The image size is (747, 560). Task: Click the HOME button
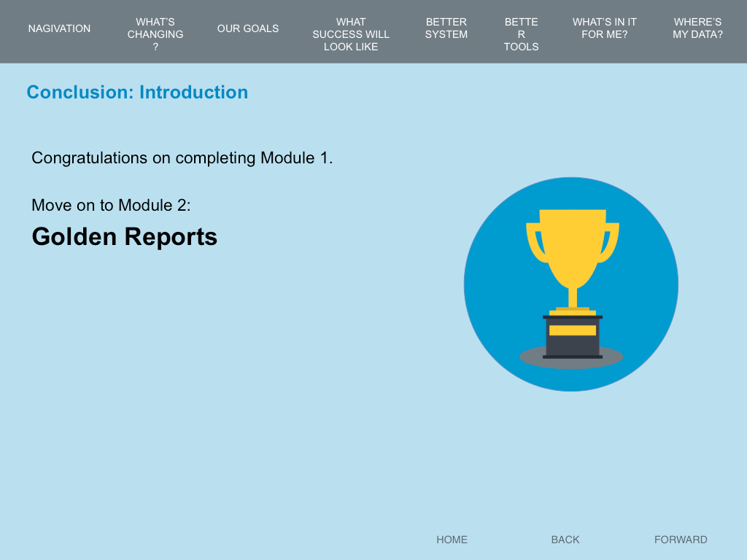click(x=452, y=540)
